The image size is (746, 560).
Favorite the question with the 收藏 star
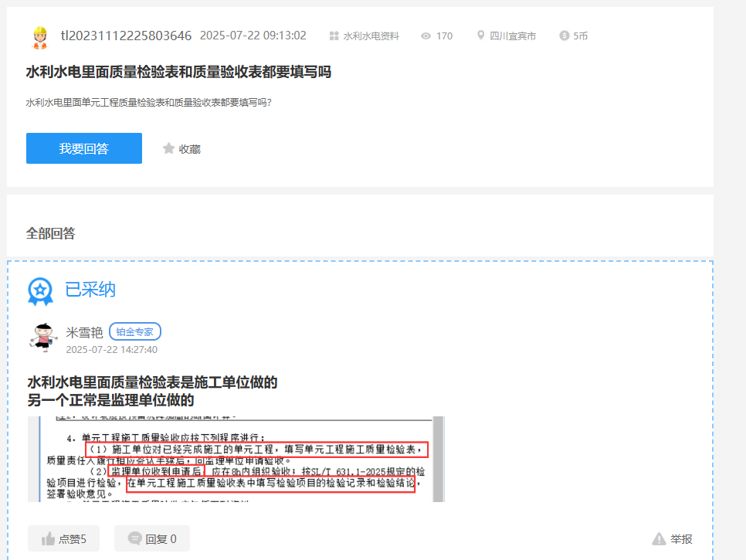coord(181,149)
